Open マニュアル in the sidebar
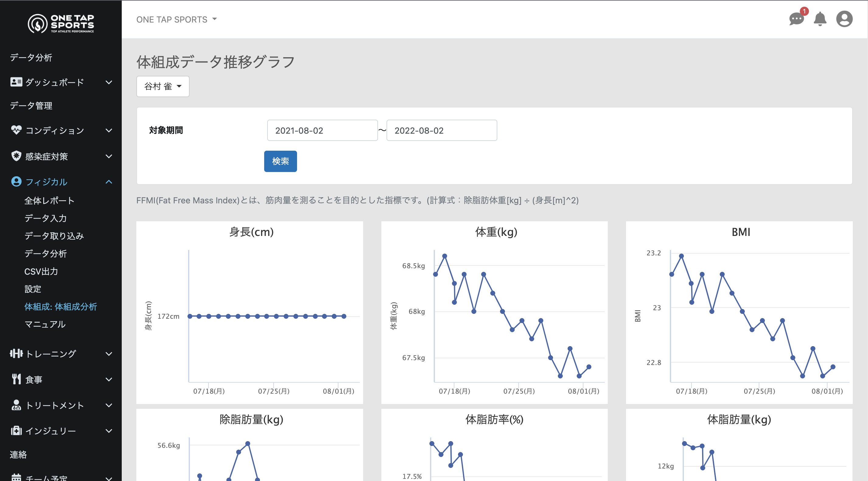The image size is (868, 481). click(x=45, y=324)
